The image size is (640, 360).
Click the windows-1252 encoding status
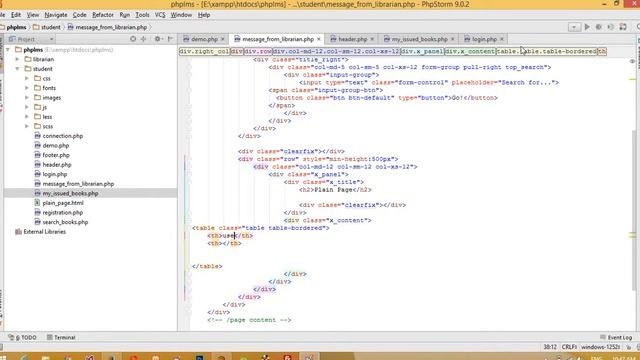pyautogui.click(x=600, y=347)
